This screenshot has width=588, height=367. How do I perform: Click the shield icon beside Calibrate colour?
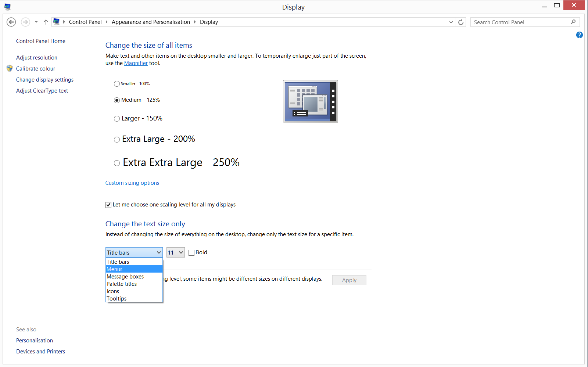10,68
